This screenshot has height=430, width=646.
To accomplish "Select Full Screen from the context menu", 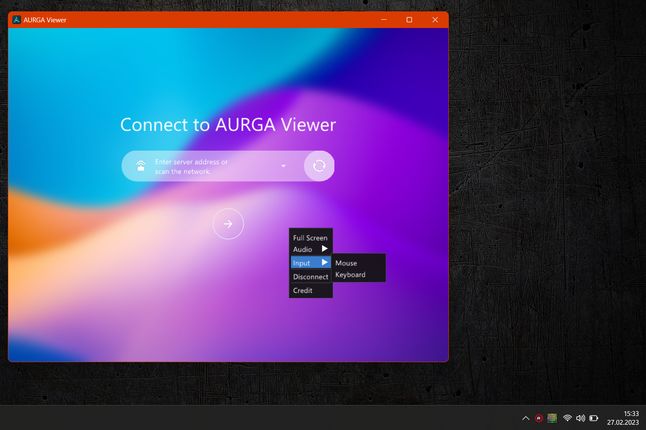I will [310, 238].
